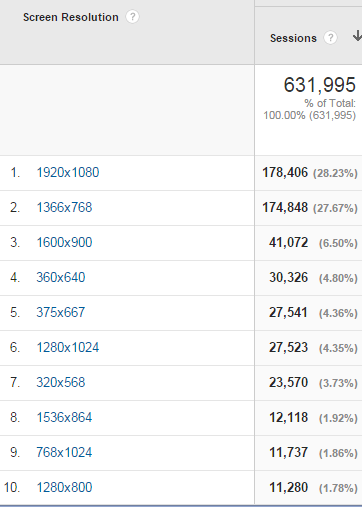Click the 174,848 sessions cell
The image size is (362, 507).
click(x=285, y=208)
